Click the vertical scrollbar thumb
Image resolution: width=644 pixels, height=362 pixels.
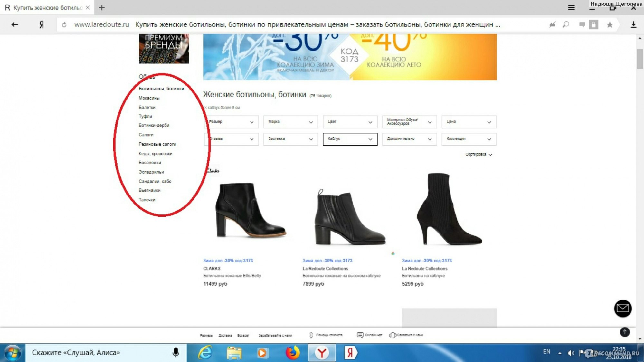coord(640,59)
